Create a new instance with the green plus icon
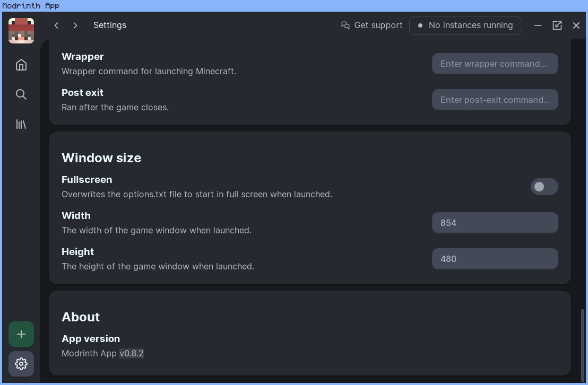The image size is (588, 385). pyautogui.click(x=21, y=334)
